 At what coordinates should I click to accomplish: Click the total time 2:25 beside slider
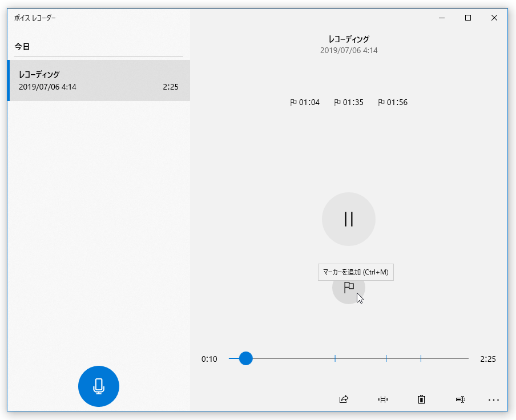[x=487, y=359]
